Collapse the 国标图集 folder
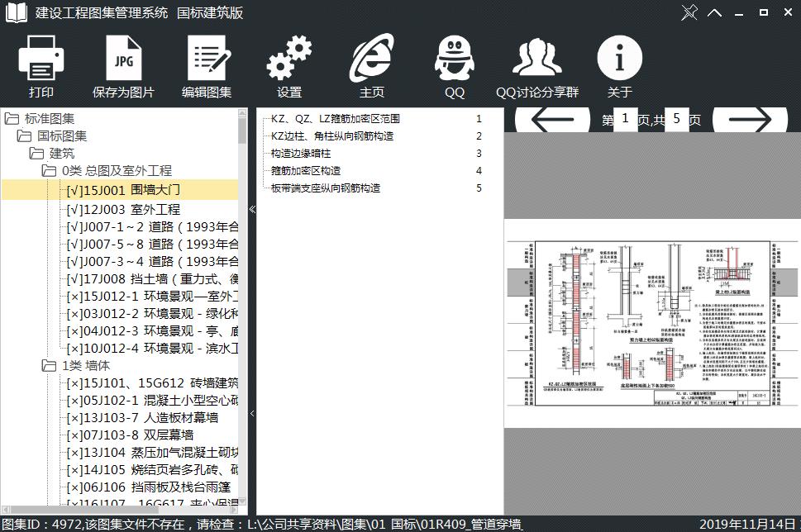 pos(24,135)
